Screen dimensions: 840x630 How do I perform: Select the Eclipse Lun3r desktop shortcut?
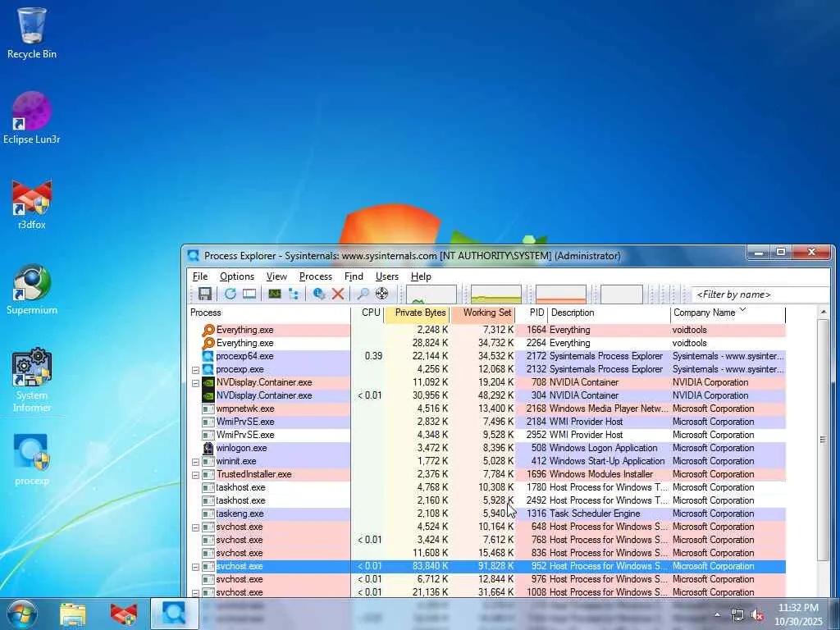pos(32,118)
